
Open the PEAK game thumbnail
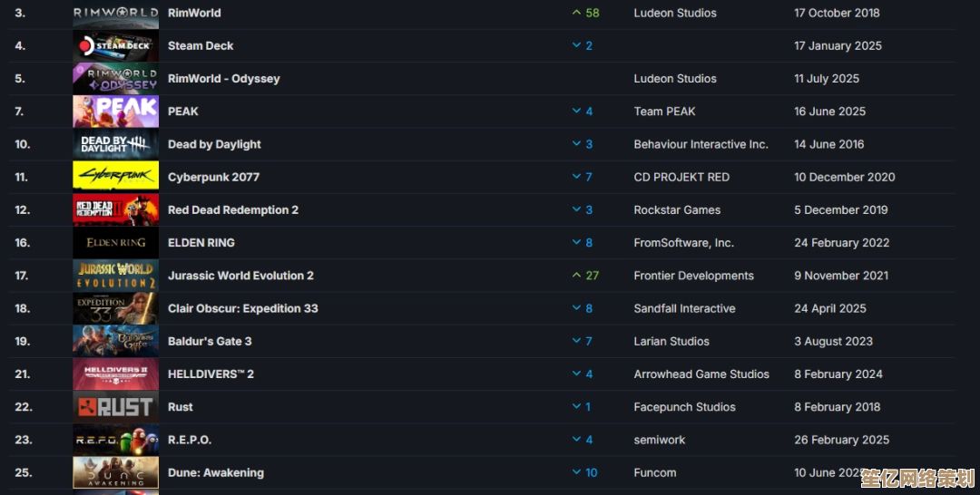click(115, 112)
